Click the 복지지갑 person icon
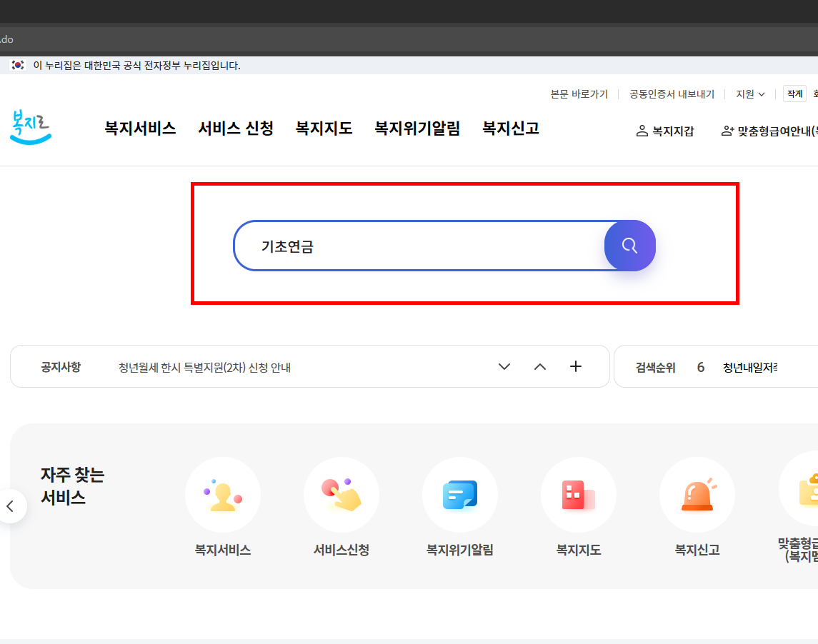The width and height of the screenshot is (818, 644). pyautogui.click(x=640, y=131)
